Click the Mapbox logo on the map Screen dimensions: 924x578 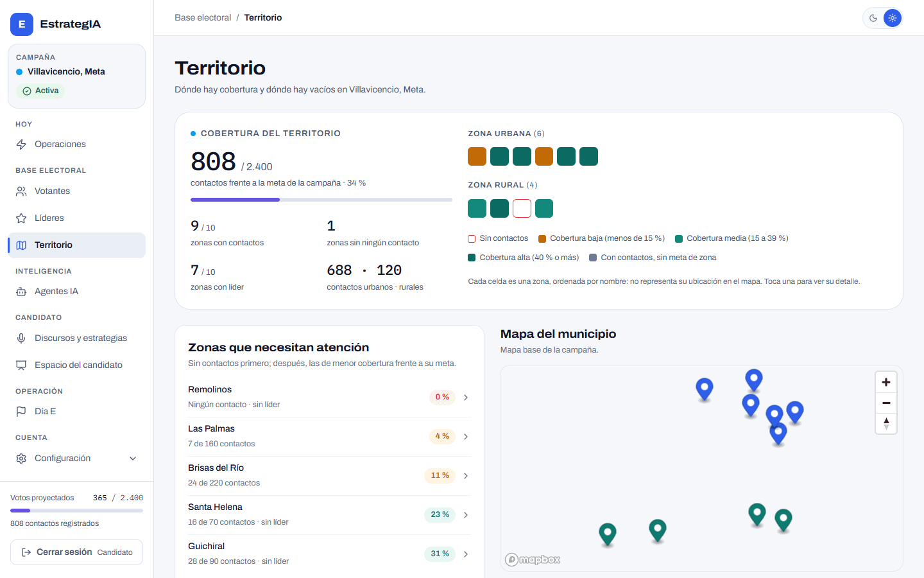click(x=533, y=560)
